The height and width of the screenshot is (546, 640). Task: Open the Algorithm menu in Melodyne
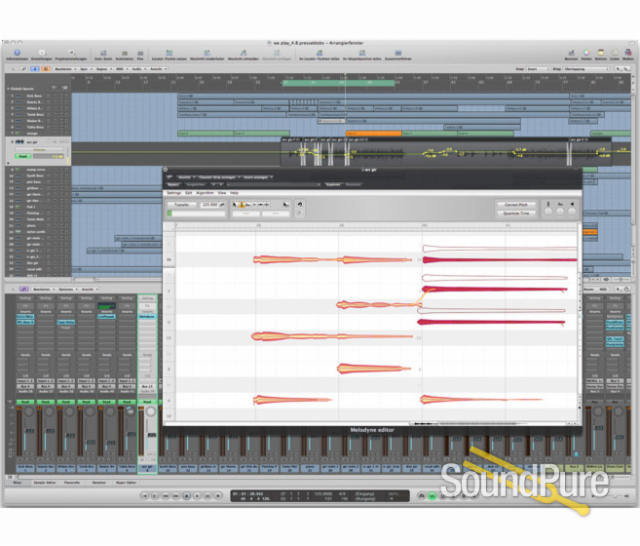204,192
